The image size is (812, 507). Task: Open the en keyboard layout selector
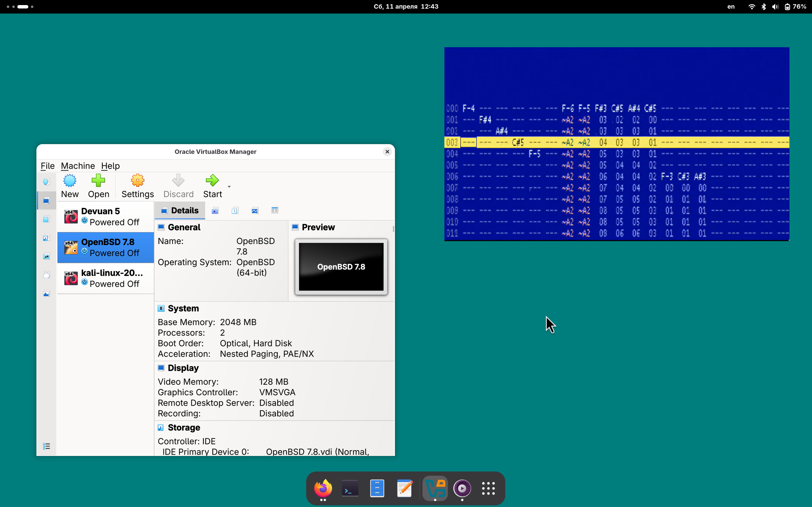tap(731, 7)
